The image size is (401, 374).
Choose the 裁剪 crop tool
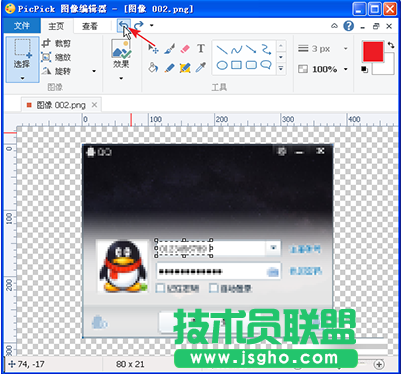tap(56, 43)
